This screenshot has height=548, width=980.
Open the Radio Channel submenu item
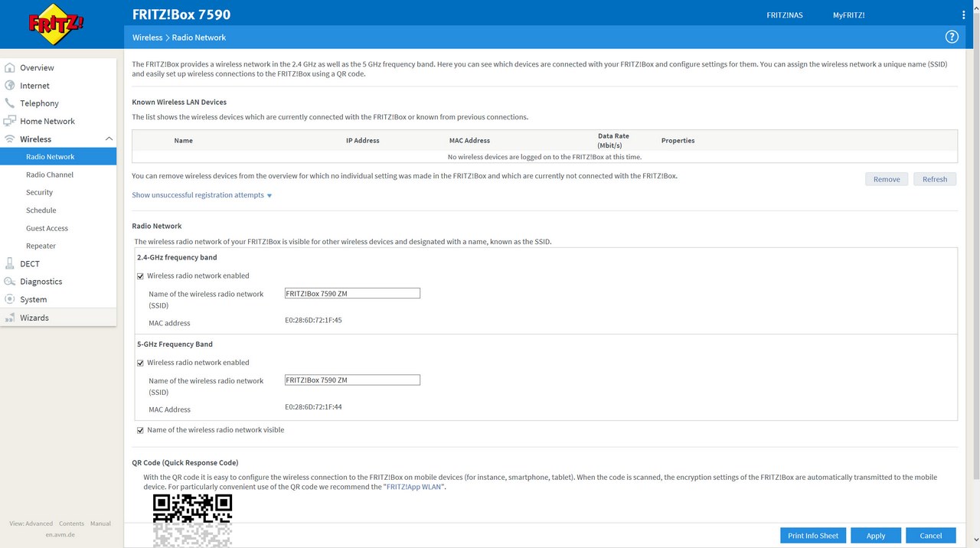[x=50, y=175]
